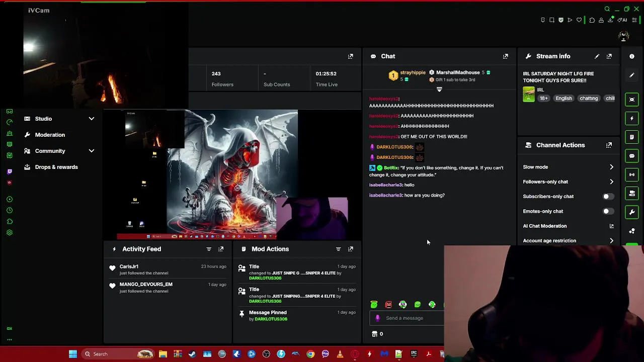
Task: Click strayhippie on the chat leaderboard
Action: [413, 73]
